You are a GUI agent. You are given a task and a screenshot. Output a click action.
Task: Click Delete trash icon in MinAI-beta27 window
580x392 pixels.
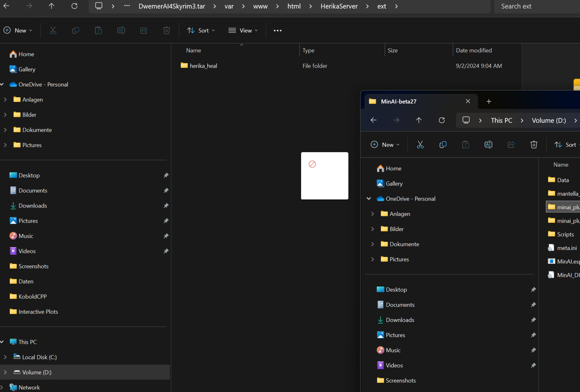534,145
